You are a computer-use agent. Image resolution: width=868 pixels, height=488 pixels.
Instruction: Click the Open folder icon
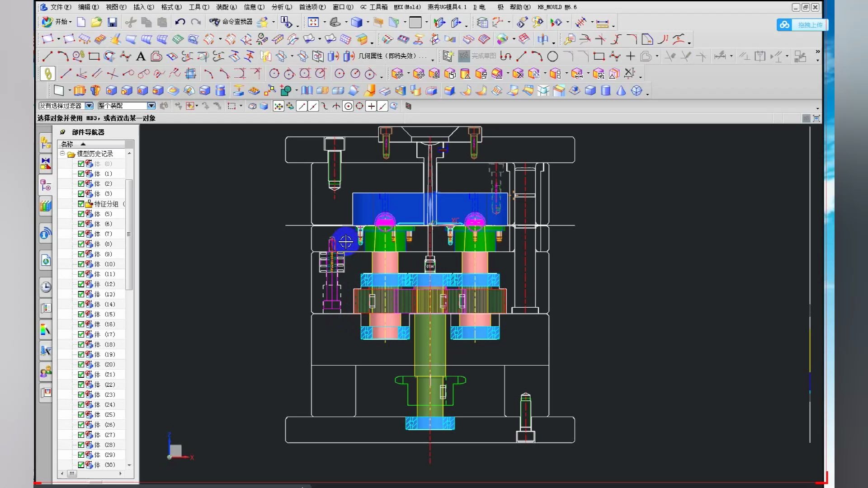[96, 22]
